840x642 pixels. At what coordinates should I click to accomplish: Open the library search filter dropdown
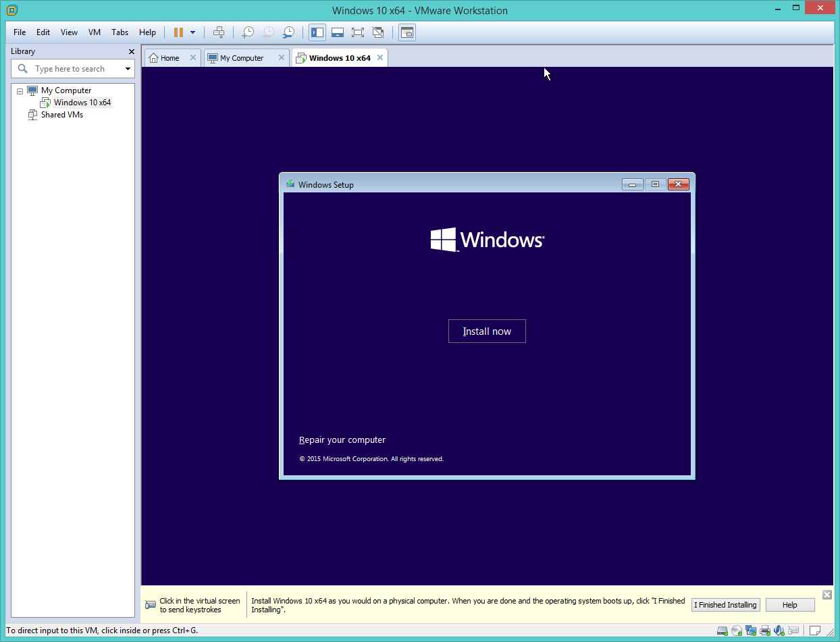128,69
